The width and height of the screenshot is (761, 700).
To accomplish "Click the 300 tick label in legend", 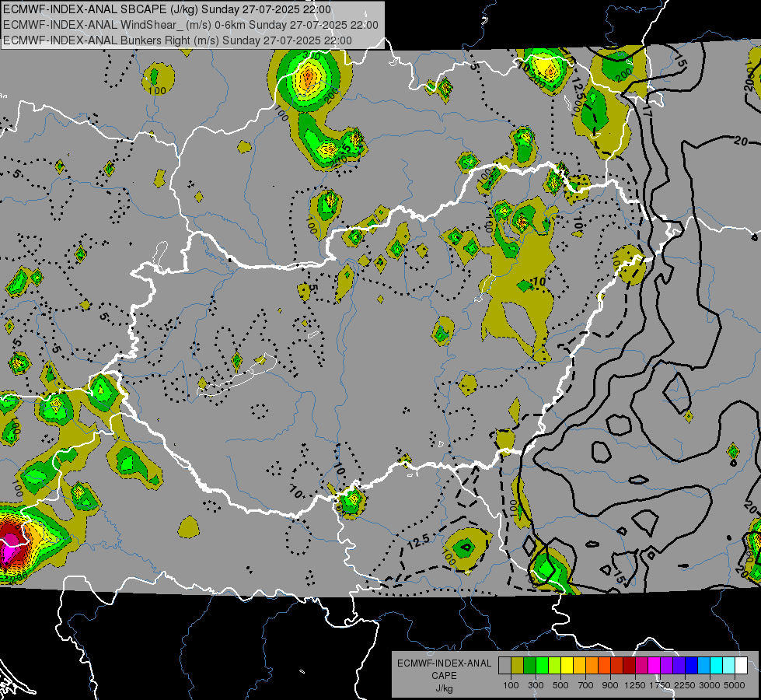I will (x=536, y=685).
